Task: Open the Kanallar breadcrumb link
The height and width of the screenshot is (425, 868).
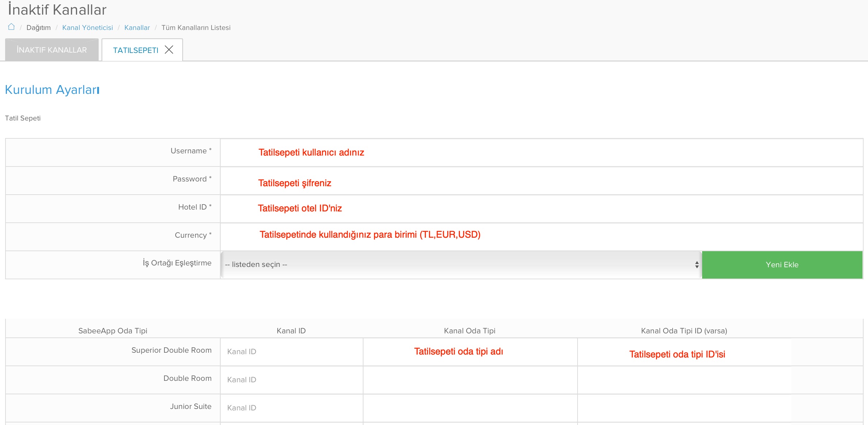Action: 137,28
